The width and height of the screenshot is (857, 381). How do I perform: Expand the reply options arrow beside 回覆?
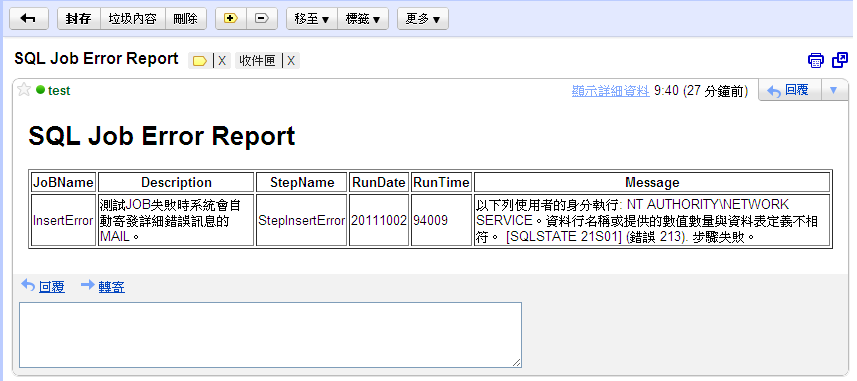pyautogui.click(x=834, y=90)
